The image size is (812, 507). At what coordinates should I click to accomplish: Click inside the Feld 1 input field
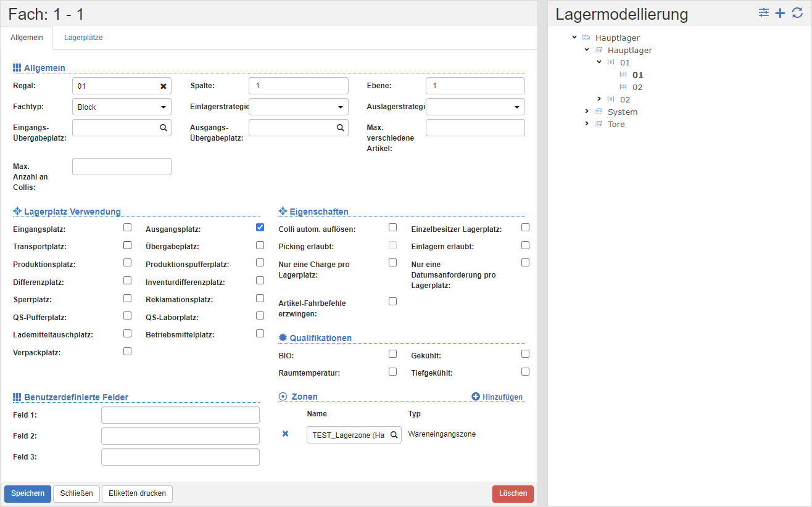pos(180,414)
